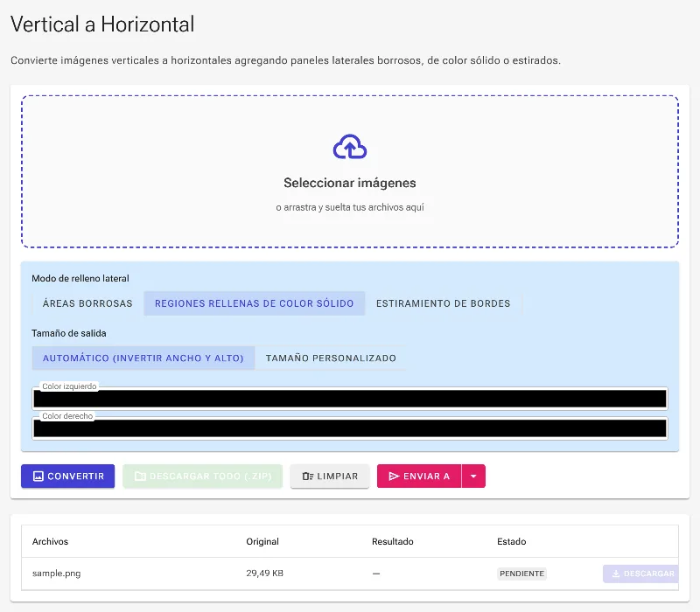Click the cloud upload icon
Screen dimensions: 700x612
click(350, 147)
